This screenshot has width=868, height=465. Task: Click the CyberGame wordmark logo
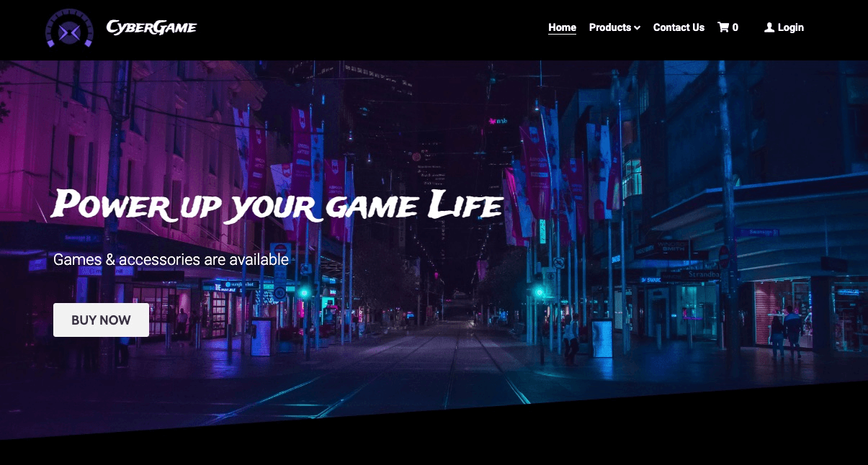[x=151, y=27]
